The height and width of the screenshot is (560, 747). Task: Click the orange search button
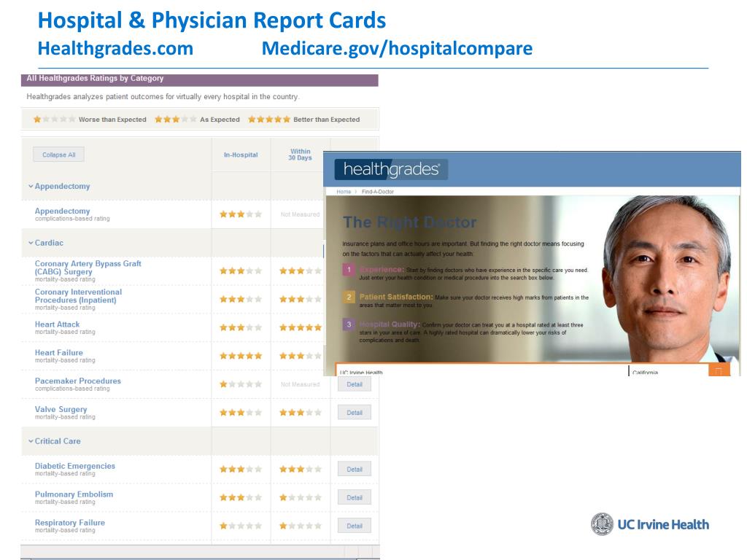point(719,370)
